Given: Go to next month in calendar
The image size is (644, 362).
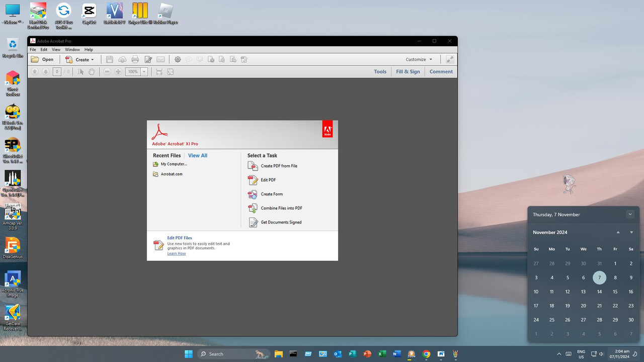Looking at the screenshot, I should [632, 232].
